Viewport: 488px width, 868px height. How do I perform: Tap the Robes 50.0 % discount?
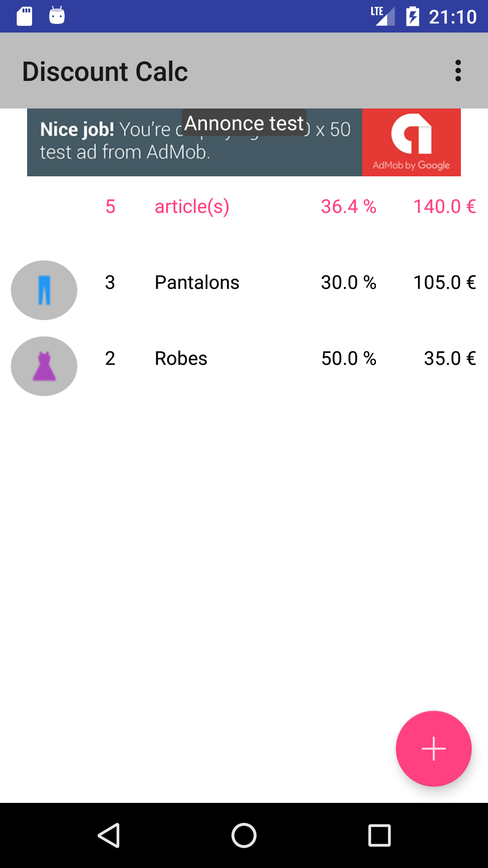tap(348, 359)
